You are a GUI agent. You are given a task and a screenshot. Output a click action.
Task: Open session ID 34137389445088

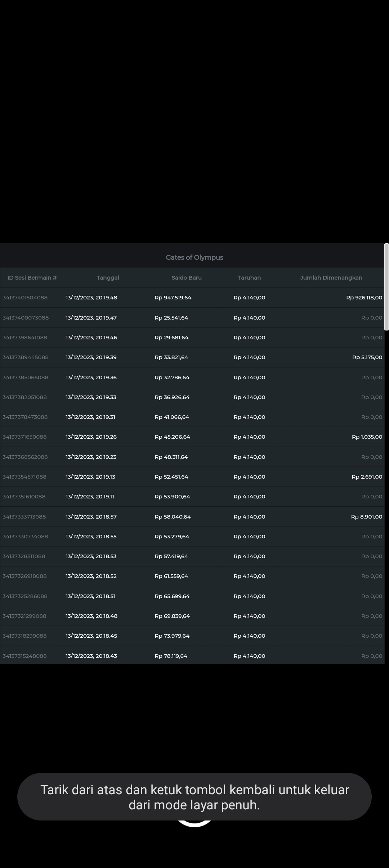pyautogui.click(x=26, y=357)
